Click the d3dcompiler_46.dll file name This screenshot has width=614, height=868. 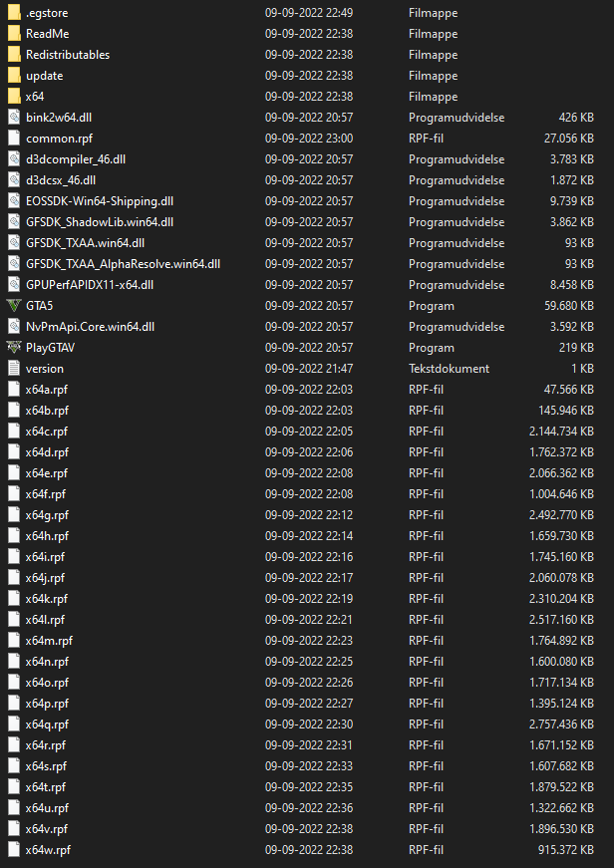click(76, 159)
